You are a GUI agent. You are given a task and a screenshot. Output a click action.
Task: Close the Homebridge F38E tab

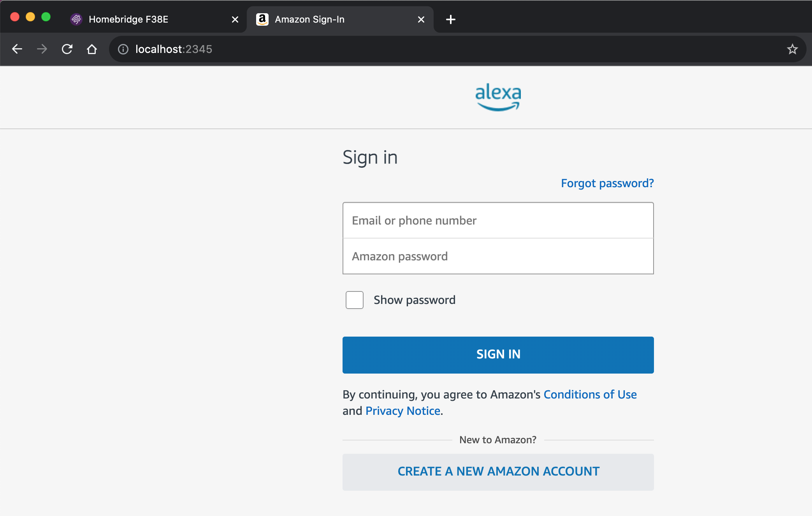click(235, 19)
